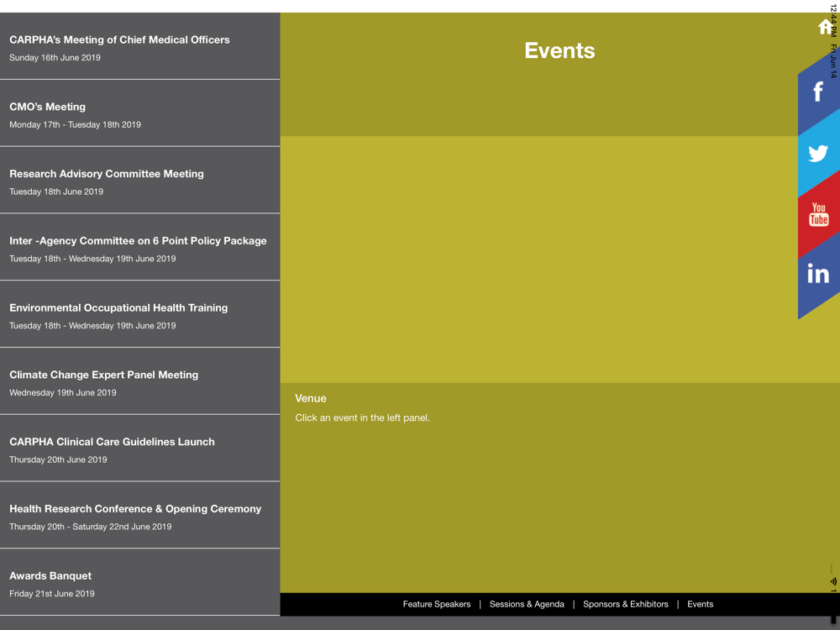Go to Sessions & Agenda
The height and width of the screenshot is (630, 840).
tap(527, 604)
